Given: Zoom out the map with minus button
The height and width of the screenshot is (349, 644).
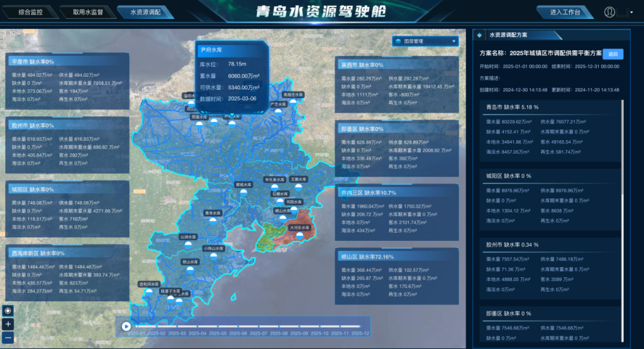Looking at the screenshot, I should [x=8, y=338].
